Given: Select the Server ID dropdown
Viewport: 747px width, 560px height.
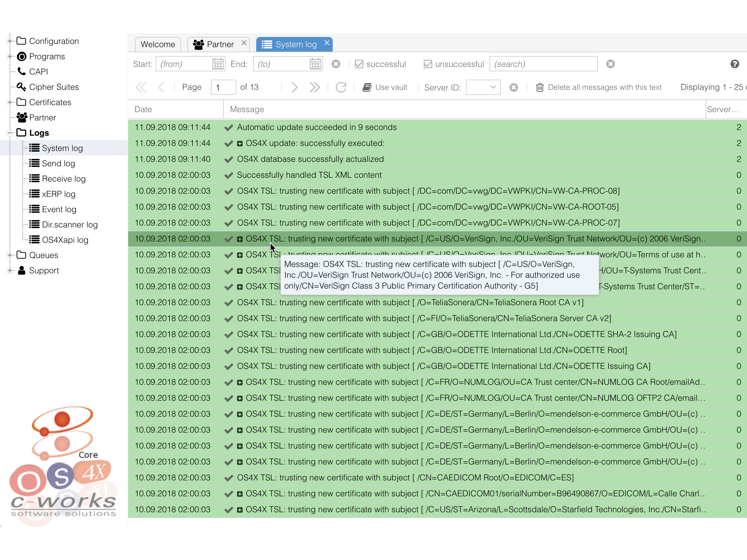Looking at the screenshot, I should point(483,88).
